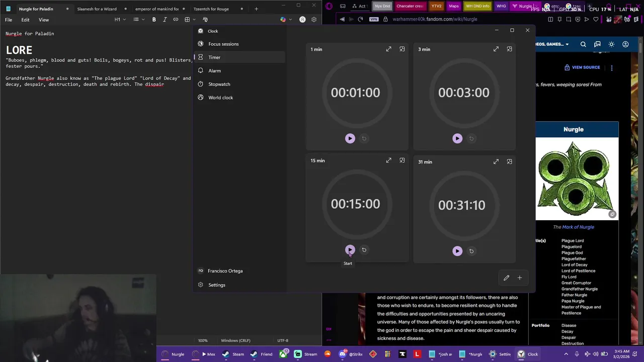
Task: Reset the 15 min timer
Action: tap(364, 250)
